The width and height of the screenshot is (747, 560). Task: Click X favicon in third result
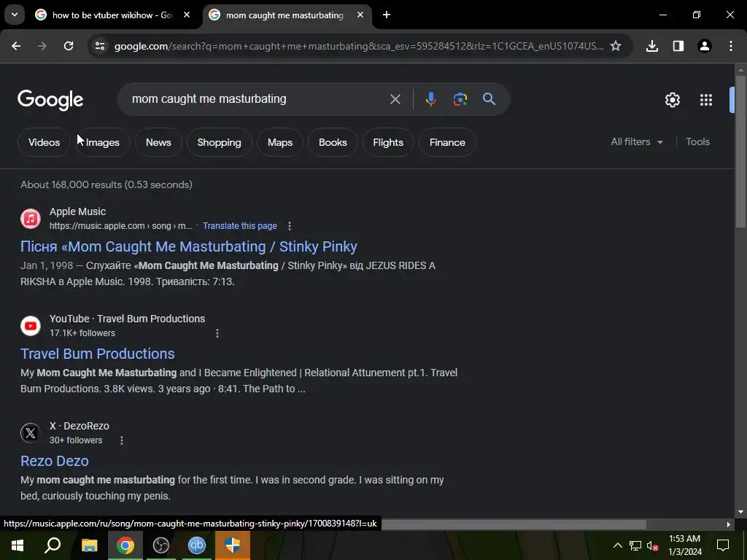(x=31, y=433)
